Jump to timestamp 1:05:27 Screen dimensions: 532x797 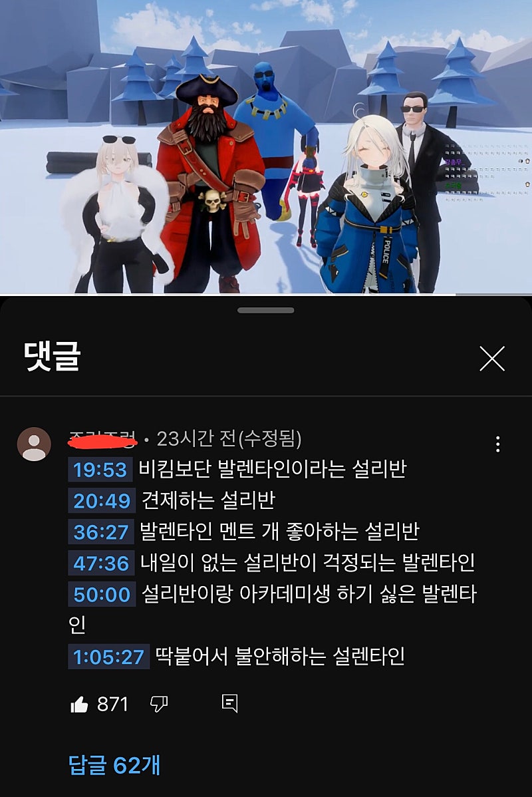point(109,657)
